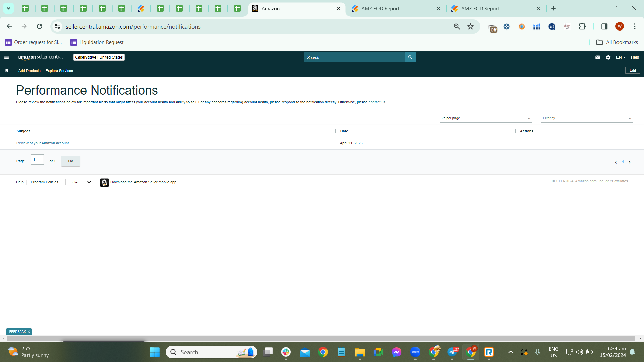Open the Captivative United States account switcher
Image resolution: width=644 pixels, height=362 pixels.
tap(99, 57)
